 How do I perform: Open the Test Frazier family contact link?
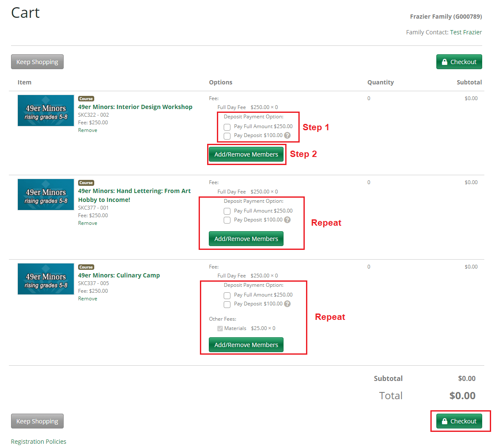(x=466, y=32)
